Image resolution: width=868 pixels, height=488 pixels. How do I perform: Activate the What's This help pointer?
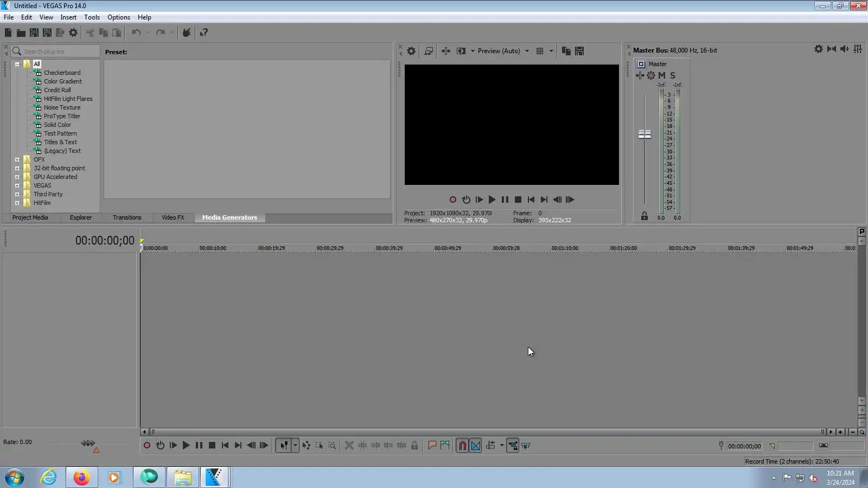click(204, 33)
